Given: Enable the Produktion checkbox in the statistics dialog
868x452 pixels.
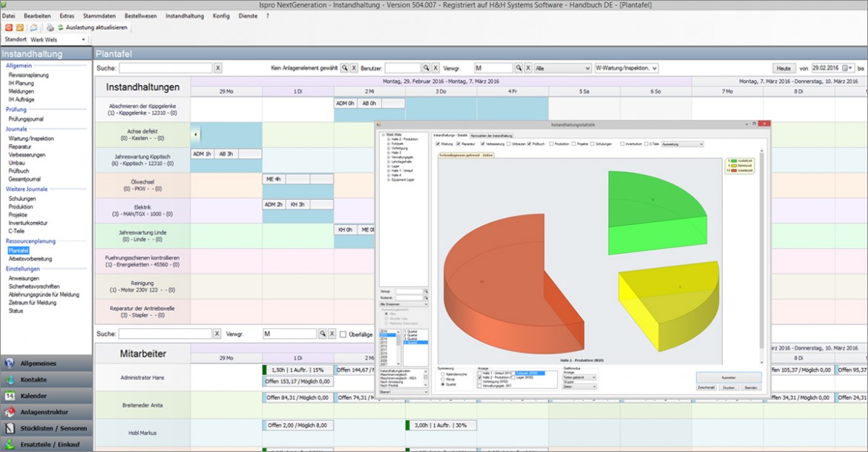Looking at the screenshot, I should click(552, 143).
